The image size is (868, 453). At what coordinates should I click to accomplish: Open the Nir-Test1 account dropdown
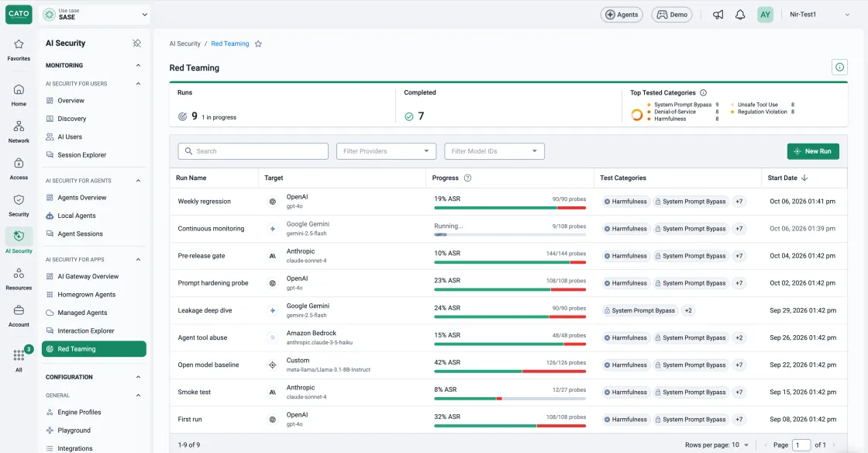point(818,15)
